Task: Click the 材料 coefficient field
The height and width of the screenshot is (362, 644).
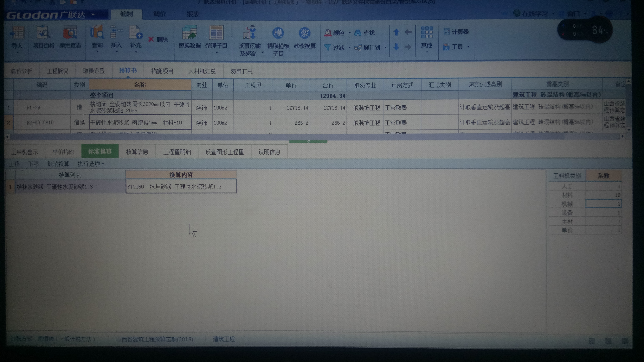Action: tap(603, 195)
